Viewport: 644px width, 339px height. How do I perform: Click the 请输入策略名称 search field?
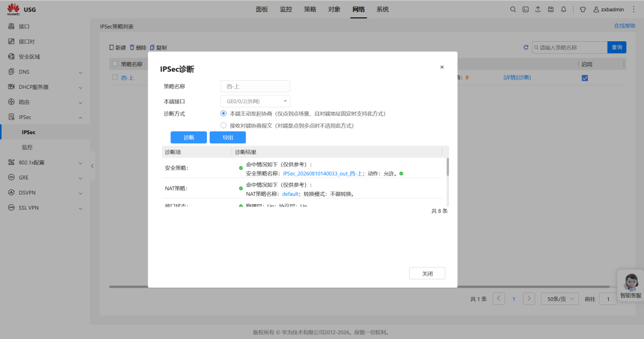point(569,47)
